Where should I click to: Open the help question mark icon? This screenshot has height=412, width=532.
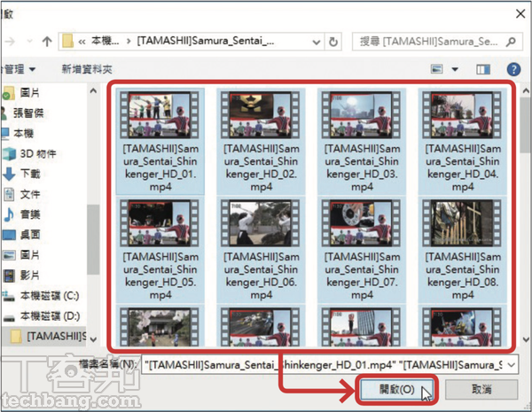click(x=513, y=69)
